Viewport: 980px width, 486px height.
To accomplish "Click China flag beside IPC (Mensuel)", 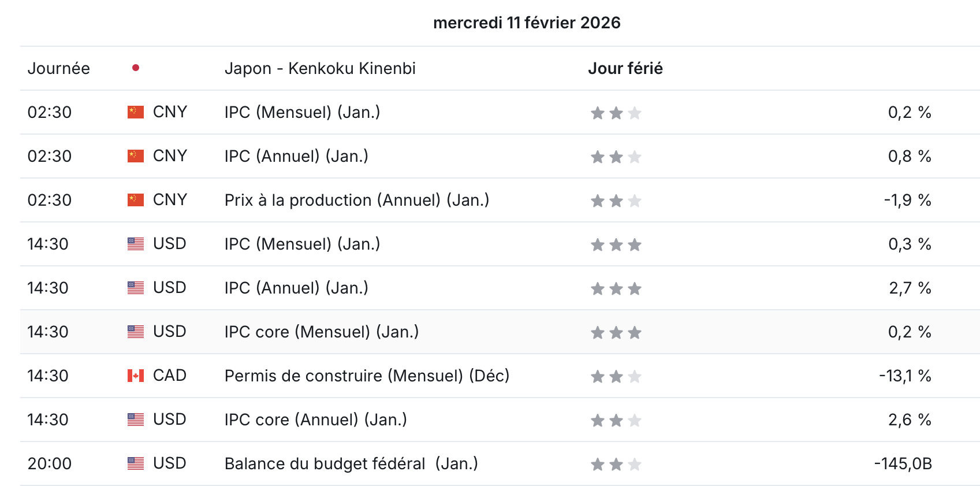I will click(x=136, y=112).
